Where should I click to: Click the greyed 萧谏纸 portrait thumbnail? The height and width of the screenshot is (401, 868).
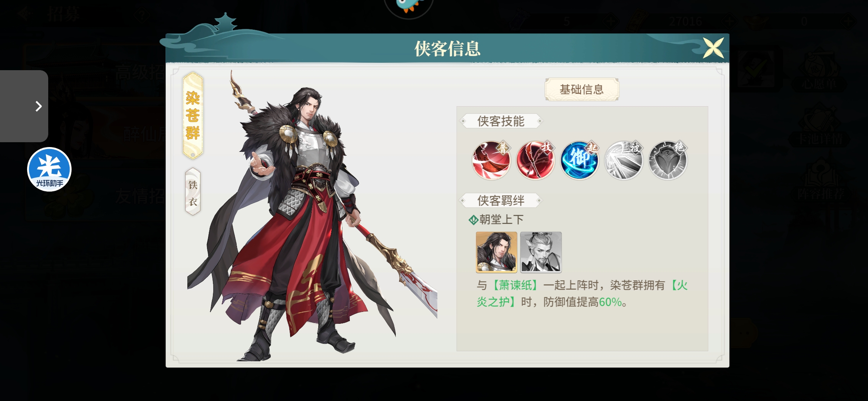(x=541, y=252)
